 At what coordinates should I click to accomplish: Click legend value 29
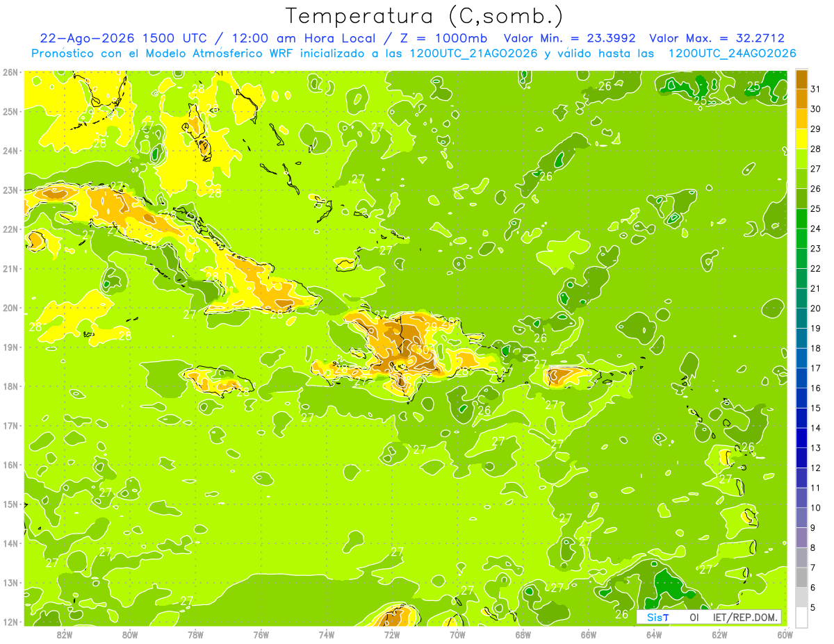[815, 129]
